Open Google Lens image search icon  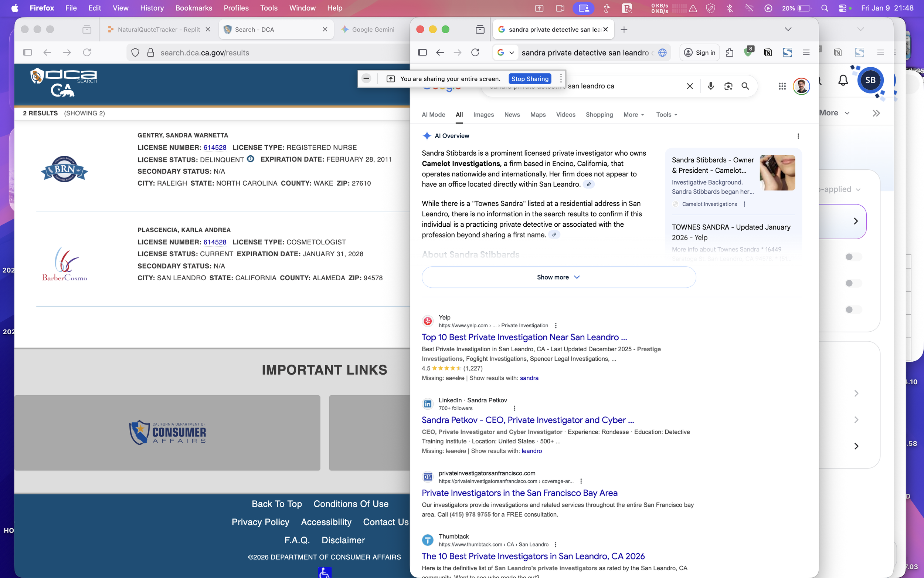pyautogui.click(x=728, y=86)
